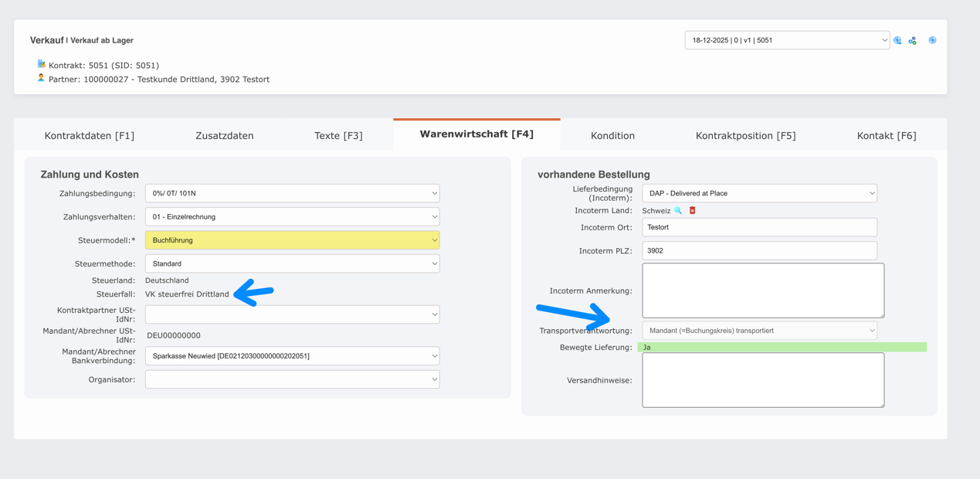Open the Bankverbindung Sparkasse Neuwied dropdown
Screen dimensions: 980x479
point(292,356)
